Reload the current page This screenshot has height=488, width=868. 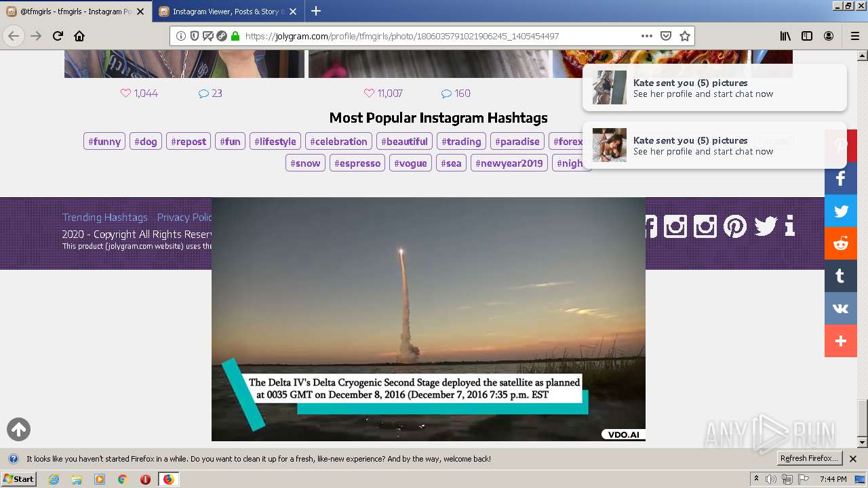(58, 36)
